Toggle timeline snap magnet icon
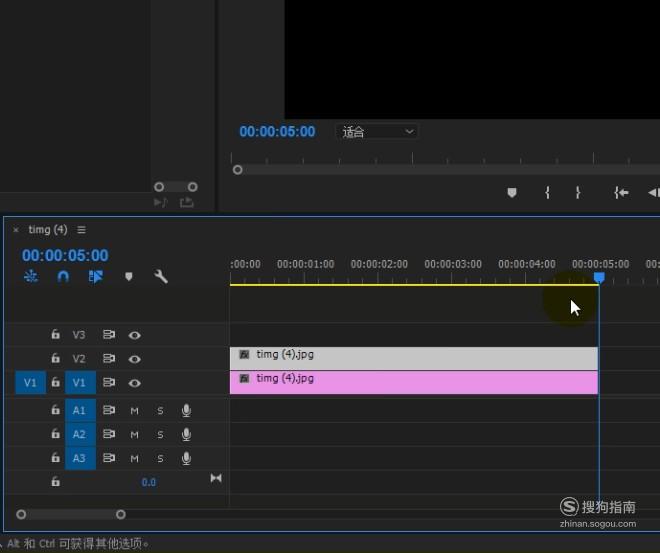Screen dimensions: 660x553 (63, 276)
